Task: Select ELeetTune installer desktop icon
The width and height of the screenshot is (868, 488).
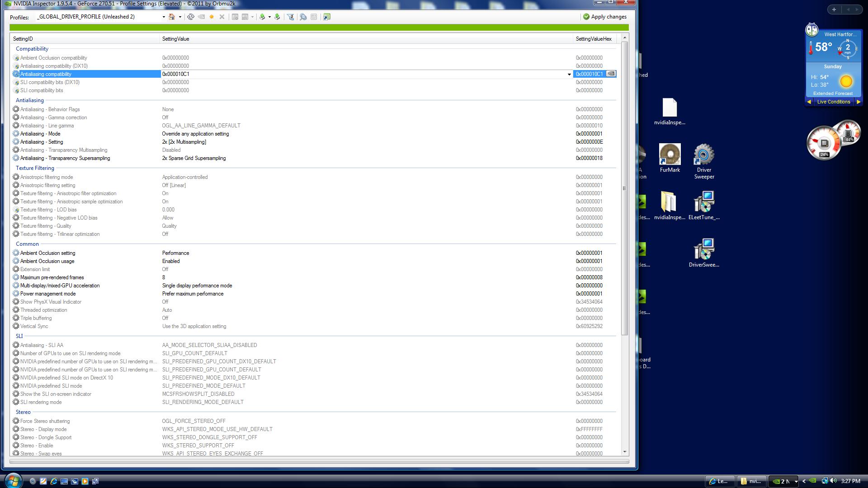Action: point(704,206)
